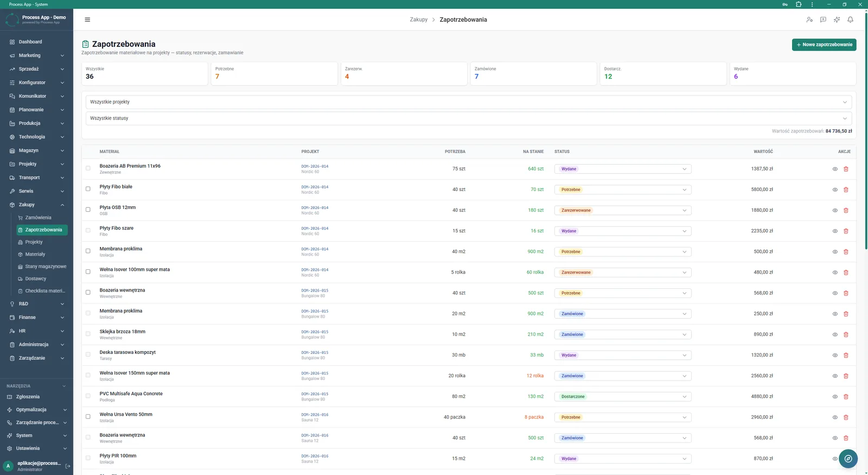View details eye icon for Sklejka brzoza 18mm
Screen dimensions: 868x475
835,334
